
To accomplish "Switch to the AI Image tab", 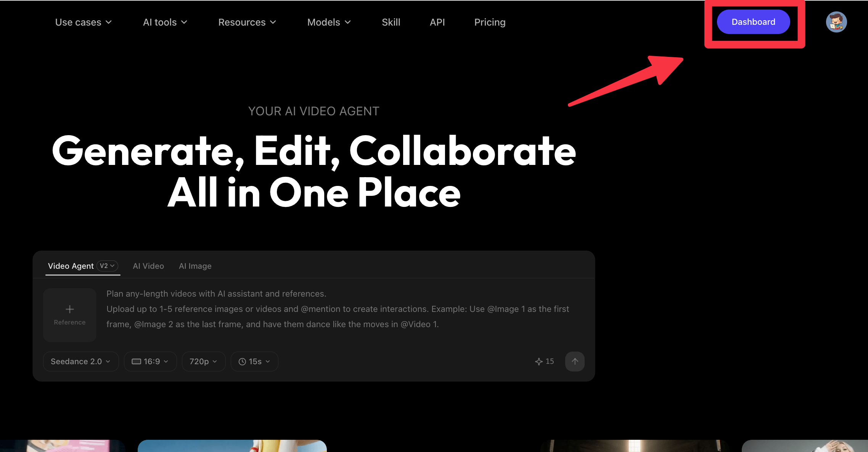I will pos(195,266).
